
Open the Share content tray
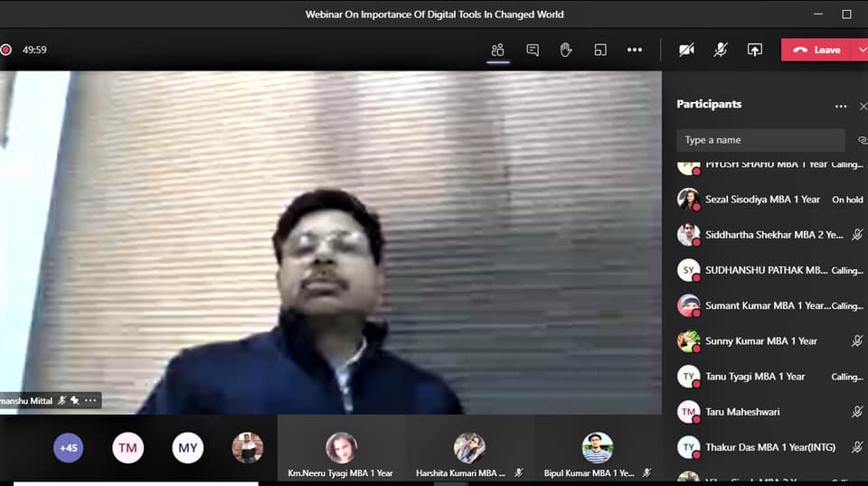click(x=754, y=50)
